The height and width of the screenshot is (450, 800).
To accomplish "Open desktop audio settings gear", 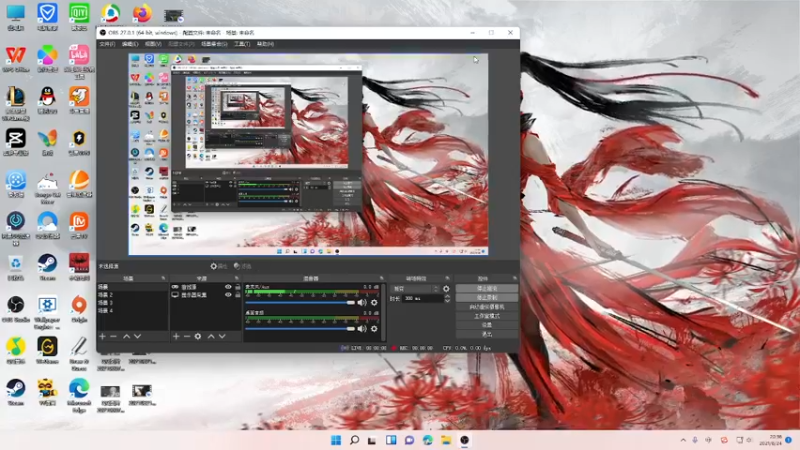I will coord(374,329).
